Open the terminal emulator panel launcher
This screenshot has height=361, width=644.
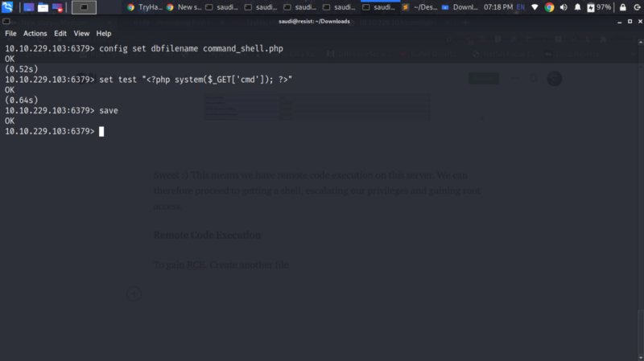coord(84,7)
